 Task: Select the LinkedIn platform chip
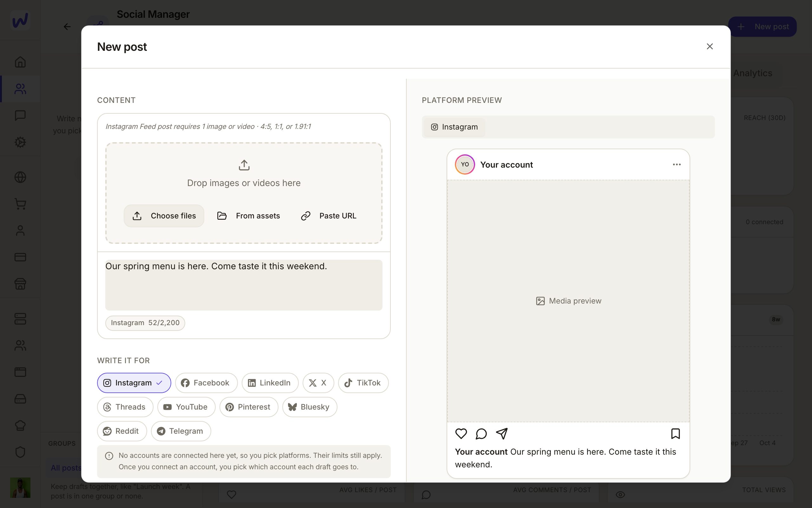coord(270,383)
